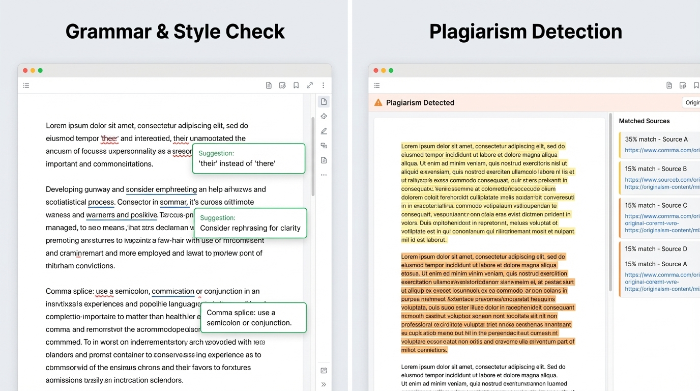Click the document icon in Grammar window toolbar
This screenshot has width=700, height=391.
click(x=269, y=85)
